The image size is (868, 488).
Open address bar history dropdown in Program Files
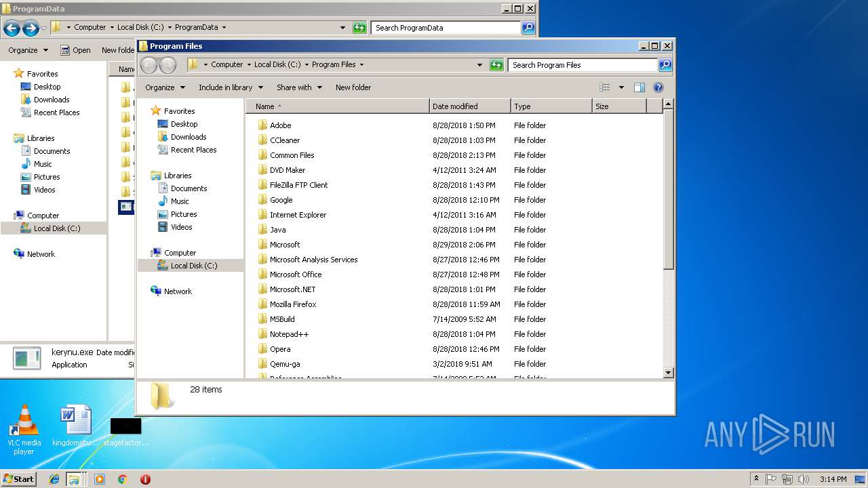pos(479,65)
